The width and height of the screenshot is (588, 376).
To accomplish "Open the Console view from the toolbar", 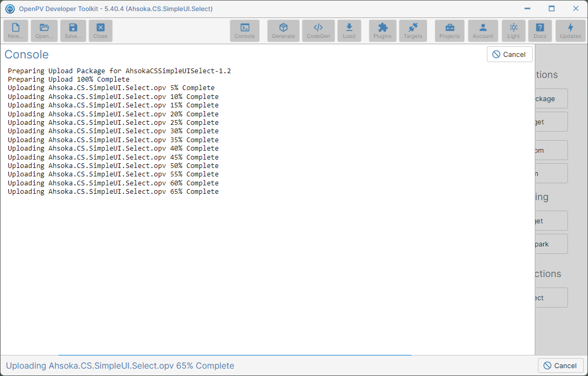I will tap(244, 31).
